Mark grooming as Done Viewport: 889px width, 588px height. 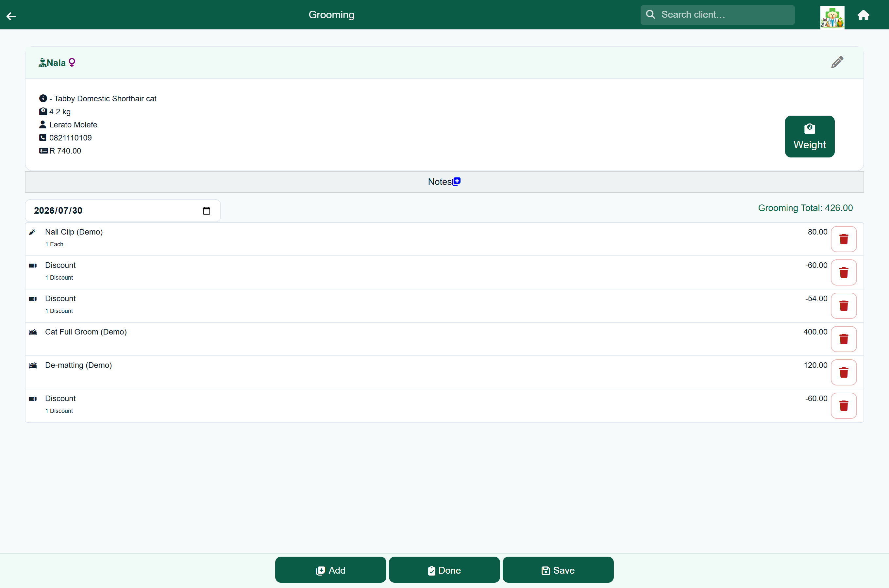pos(444,570)
